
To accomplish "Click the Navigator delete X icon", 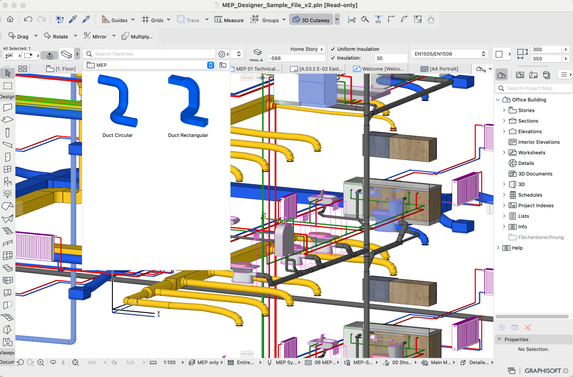I will pos(528,328).
